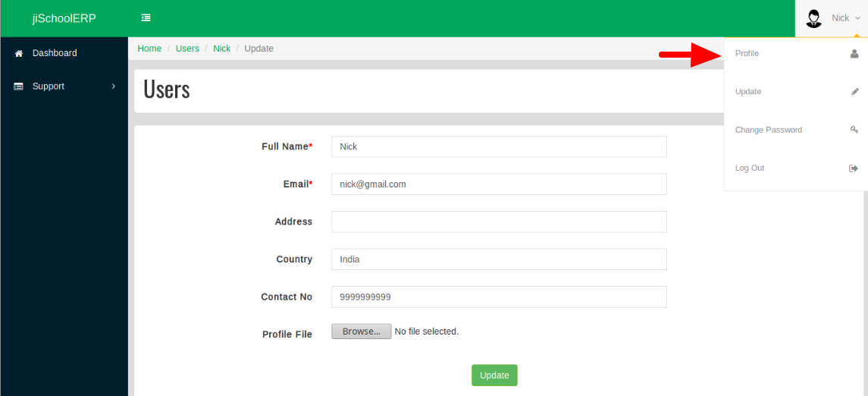Click the 'Users' page heading
Viewport: 868px width, 396px height.
pos(167,90)
